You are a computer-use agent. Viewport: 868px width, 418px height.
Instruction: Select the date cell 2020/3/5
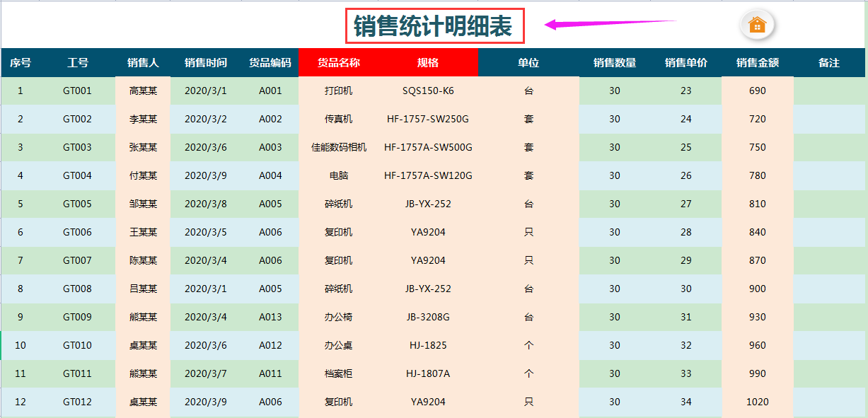pos(206,232)
